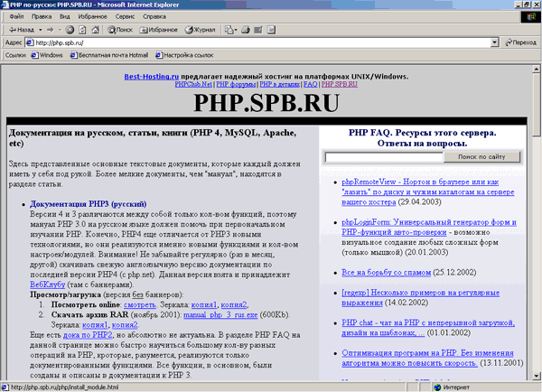Image resolution: width=542 pixels, height=392 pixels.
Task: Open Оптимизация программ на PHP link
Action: point(427,358)
